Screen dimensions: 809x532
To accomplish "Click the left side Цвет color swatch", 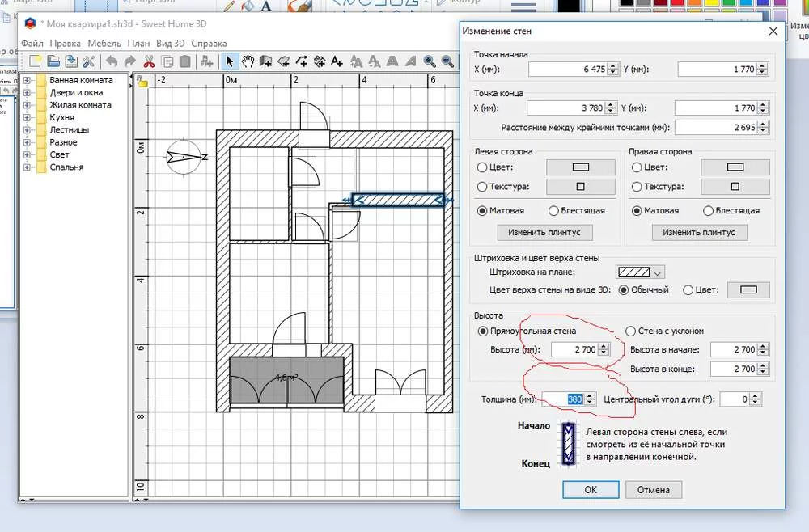I will (x=580, y=167).
